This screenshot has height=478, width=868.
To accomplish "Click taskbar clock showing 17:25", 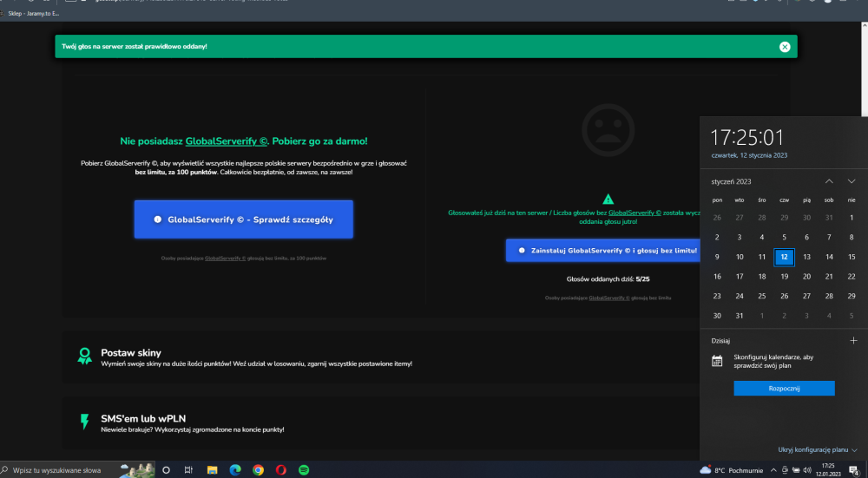I will coord(828,470).
